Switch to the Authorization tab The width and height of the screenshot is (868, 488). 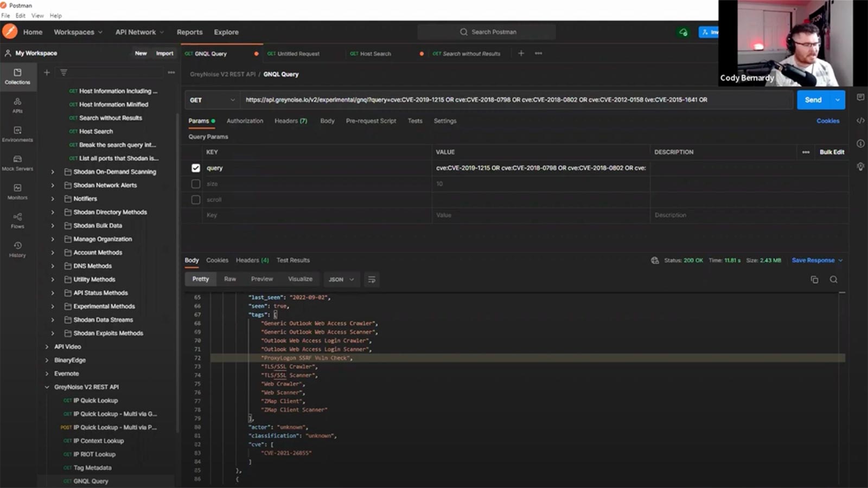[x=245, y=121]
